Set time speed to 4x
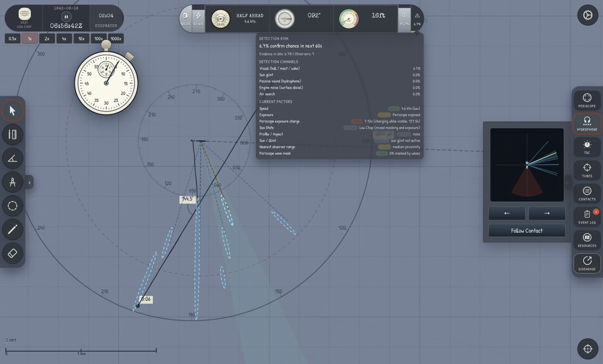The height and width of the screenshot is (364, 603). tap(64, 39)
